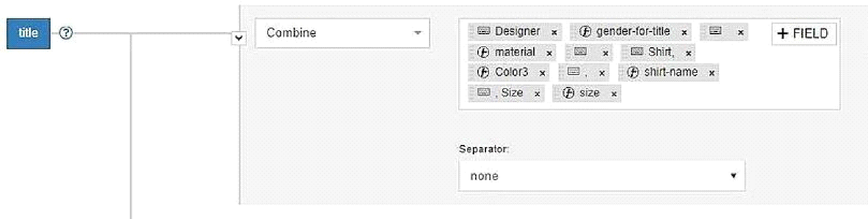The image size is (868, 219).
Task: Remove the shirt-name field chip
Action: 711,73
